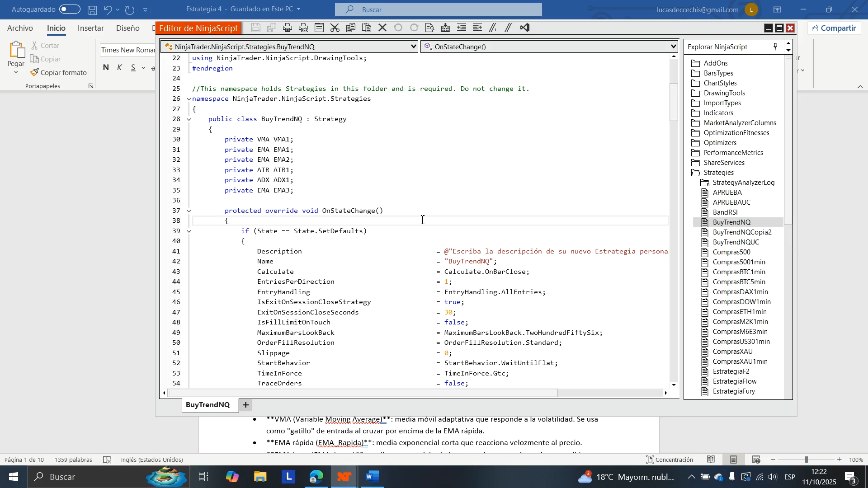This screenshot has width=868, height=488.
Task: Switch to the Diseño ribbon tab
Action: click(x=128, y=28)
